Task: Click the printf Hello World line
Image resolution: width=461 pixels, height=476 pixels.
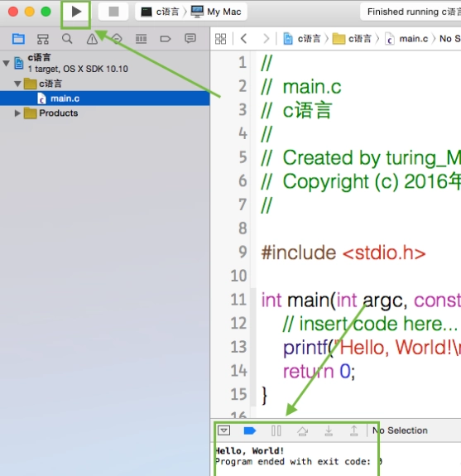Action: [x=372, y=348]
